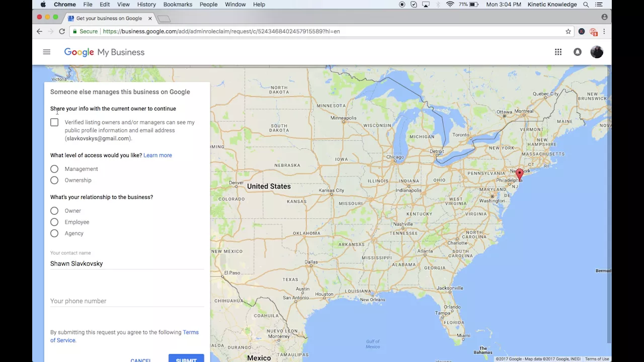This screenshot has width=644, height=362.
Task: Open the Bookmarks menu
Action: coord(178,5)
